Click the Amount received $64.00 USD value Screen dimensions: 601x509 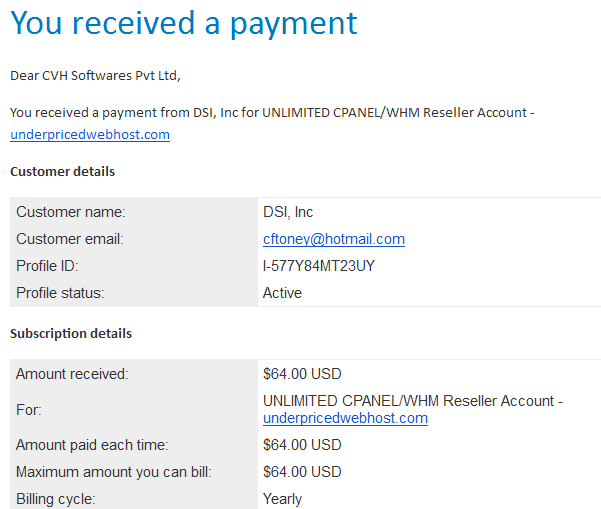pyautogui.click(x=302, y=374)
